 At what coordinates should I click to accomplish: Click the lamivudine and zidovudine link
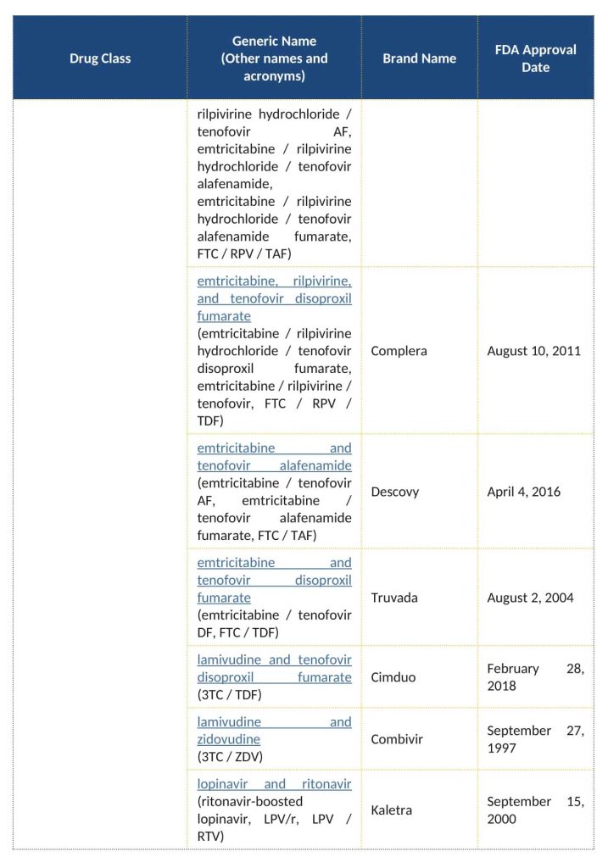pyautogui.click(x=274, y=731)
